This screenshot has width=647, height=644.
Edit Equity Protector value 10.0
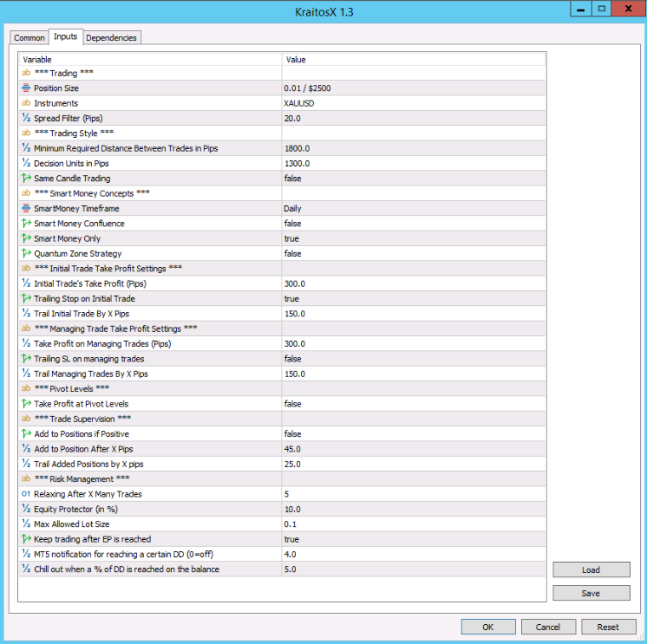click(414, 509)
